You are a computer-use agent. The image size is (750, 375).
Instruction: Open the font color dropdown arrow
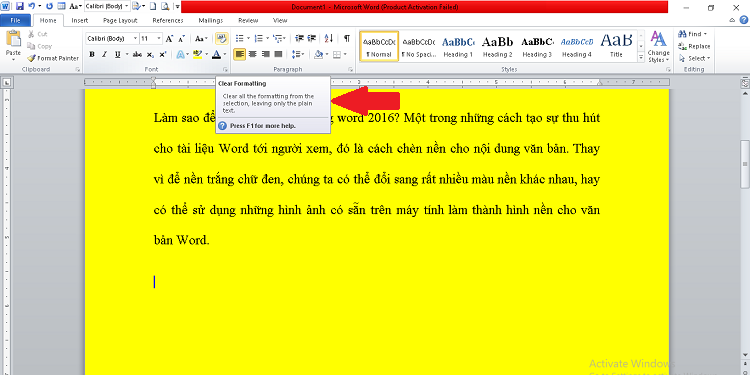(x=225, y=55)
